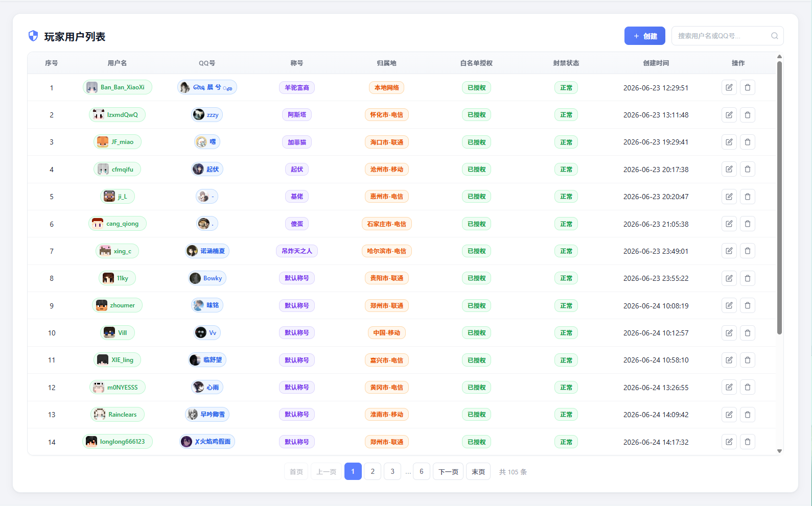
Task: Click the scrollbar down arrow
Action: point(779,451)
